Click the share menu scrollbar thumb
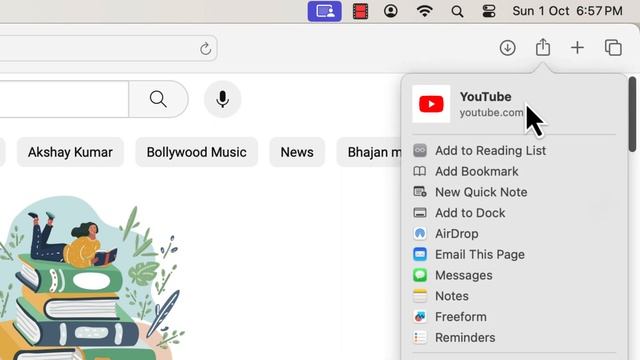Screen dimensions: 640x360 tap(632, 114)
